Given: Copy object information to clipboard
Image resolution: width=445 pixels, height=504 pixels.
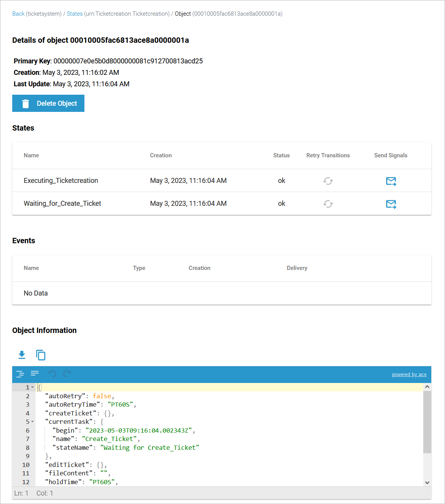Looking at the screenshot, I should click(x=40, y=355).
